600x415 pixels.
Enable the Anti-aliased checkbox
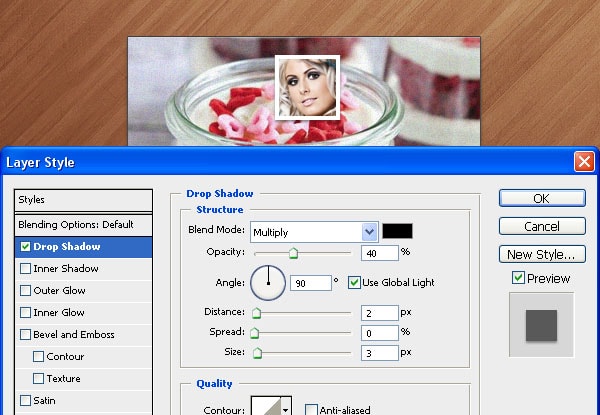tap(311, 410)
